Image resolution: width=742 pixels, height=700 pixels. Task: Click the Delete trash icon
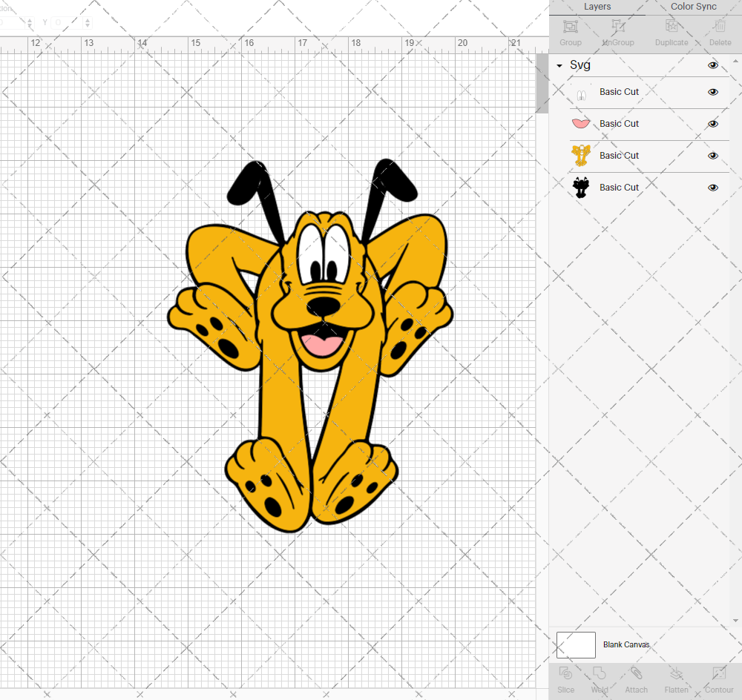(720, 26)
